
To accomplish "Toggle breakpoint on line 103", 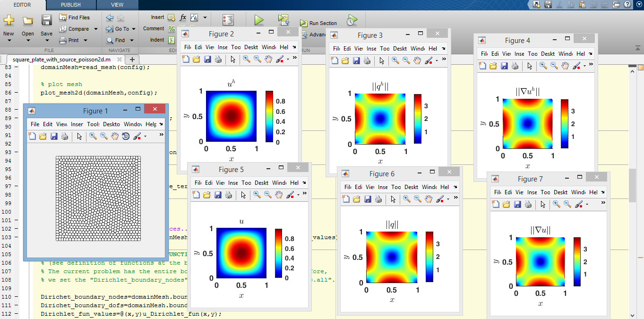I will coord(16,237).
